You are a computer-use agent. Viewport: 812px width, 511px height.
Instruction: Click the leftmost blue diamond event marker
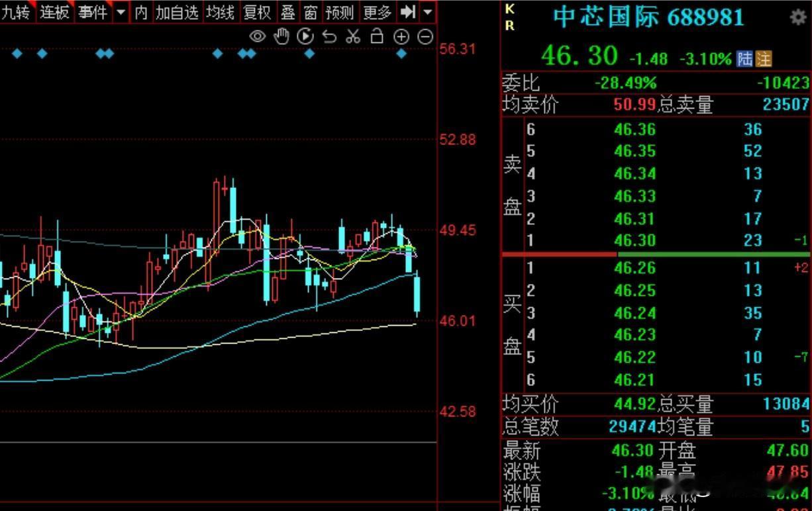click(17, 54)
